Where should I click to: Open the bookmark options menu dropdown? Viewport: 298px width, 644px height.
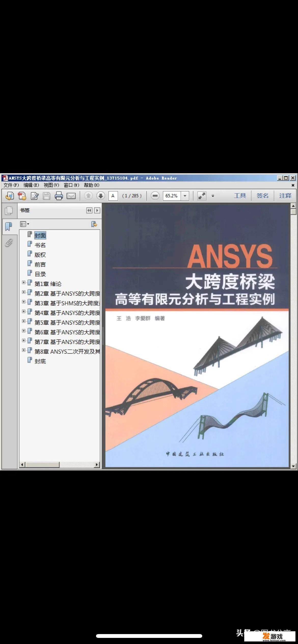24,224
